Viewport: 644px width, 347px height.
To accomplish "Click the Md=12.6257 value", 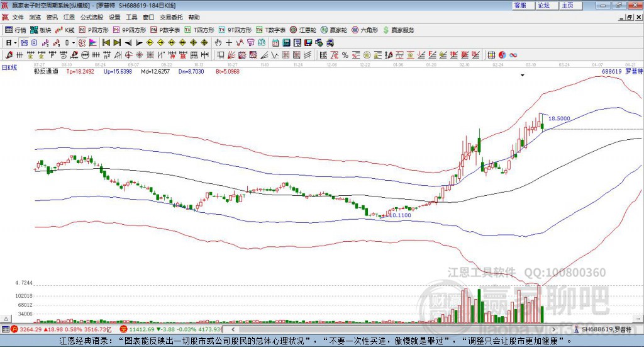I will [x=155, y=71].
